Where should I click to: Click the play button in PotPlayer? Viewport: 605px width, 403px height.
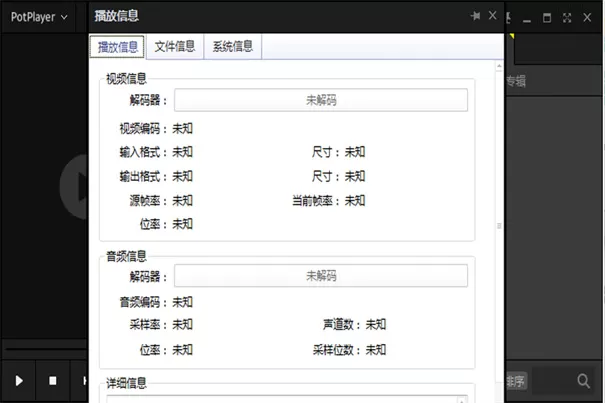click(19, 381)
